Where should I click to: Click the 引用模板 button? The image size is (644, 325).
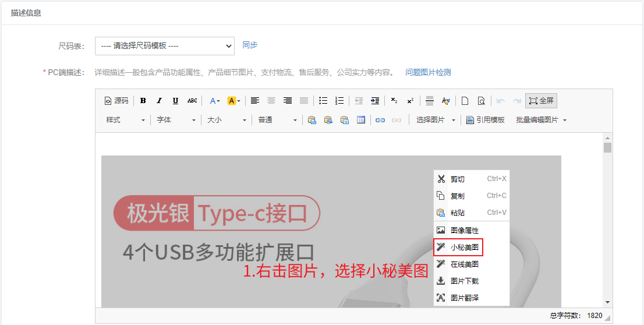click(x=486, y=120)
